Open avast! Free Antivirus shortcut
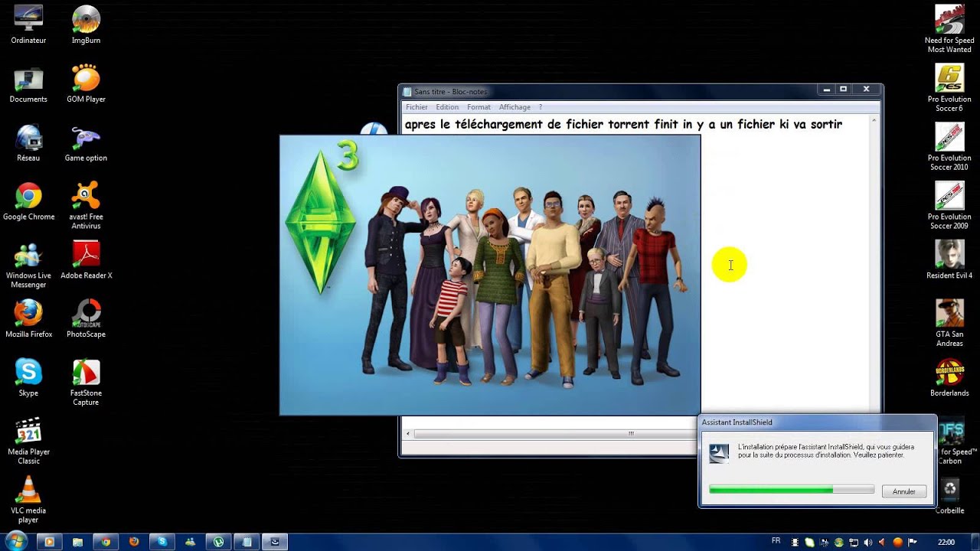 tap(86, 205)
